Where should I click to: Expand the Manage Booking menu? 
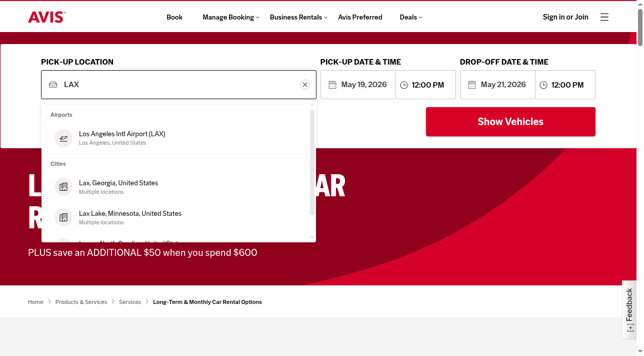pos(231,17)
